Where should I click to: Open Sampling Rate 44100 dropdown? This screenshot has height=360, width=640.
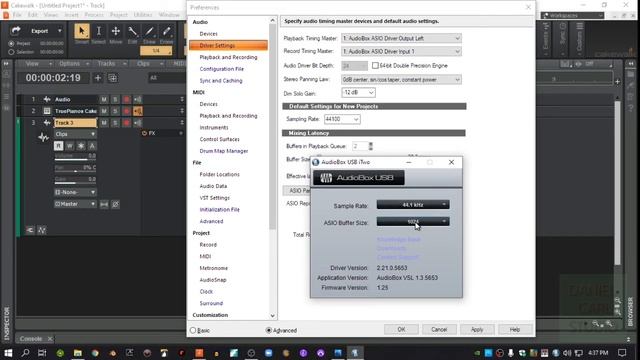[x=342, y=119]
